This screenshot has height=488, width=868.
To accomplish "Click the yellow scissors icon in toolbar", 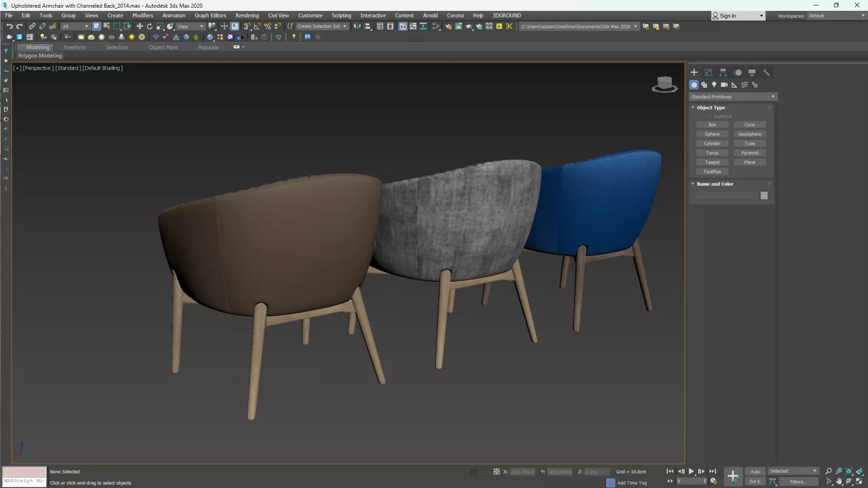I will pos(509,26).
